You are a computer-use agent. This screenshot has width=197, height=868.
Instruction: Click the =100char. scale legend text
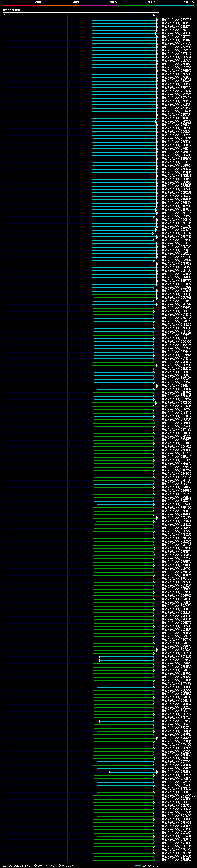(150, 865)
